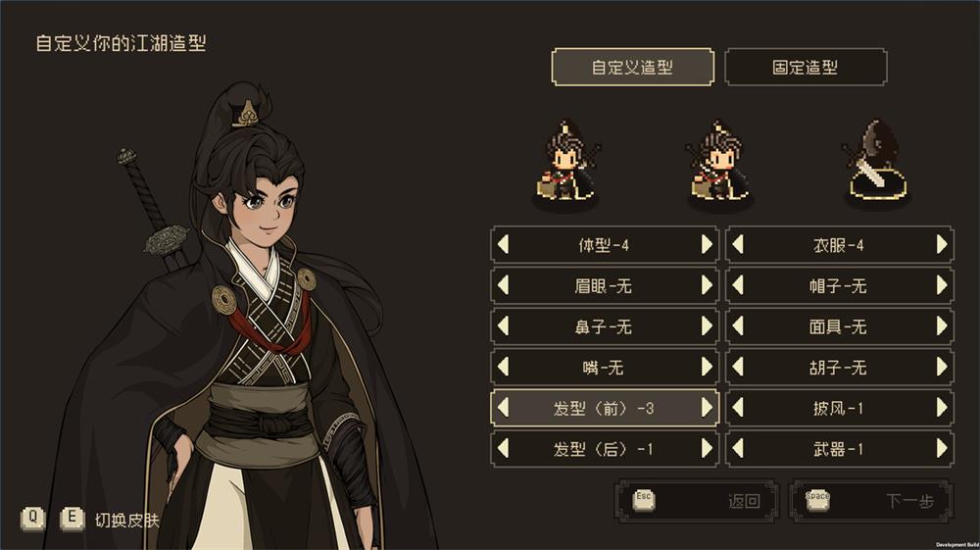
Task: Click the 返回 button
Action: [697, 501]
